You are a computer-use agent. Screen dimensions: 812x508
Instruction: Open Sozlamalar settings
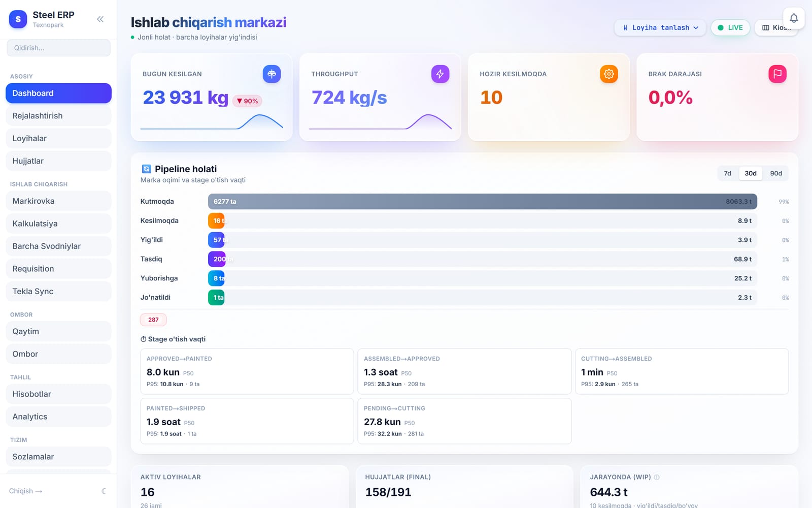pyautogui.click(x=58, y=457)
